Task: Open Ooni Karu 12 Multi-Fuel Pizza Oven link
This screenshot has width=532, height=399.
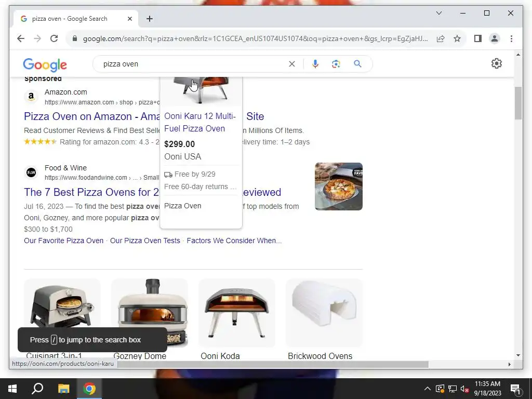Action: click(x=200, y=122)
